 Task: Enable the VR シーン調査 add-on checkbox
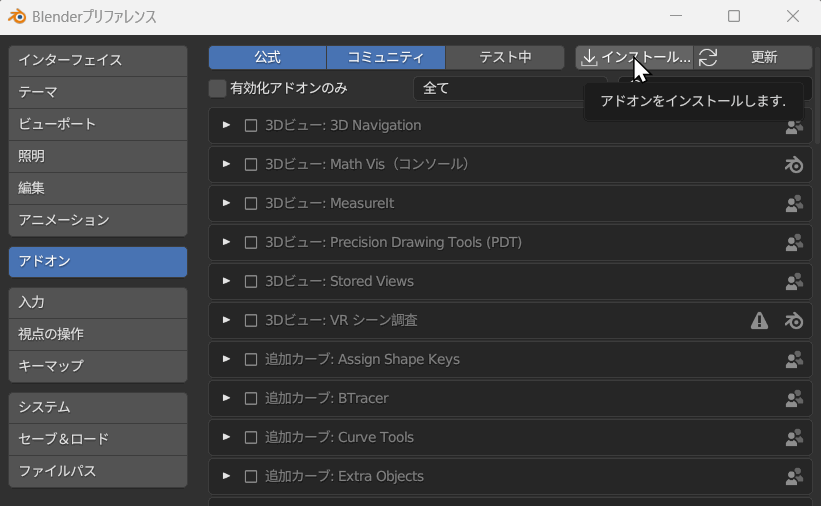[251, 321]
